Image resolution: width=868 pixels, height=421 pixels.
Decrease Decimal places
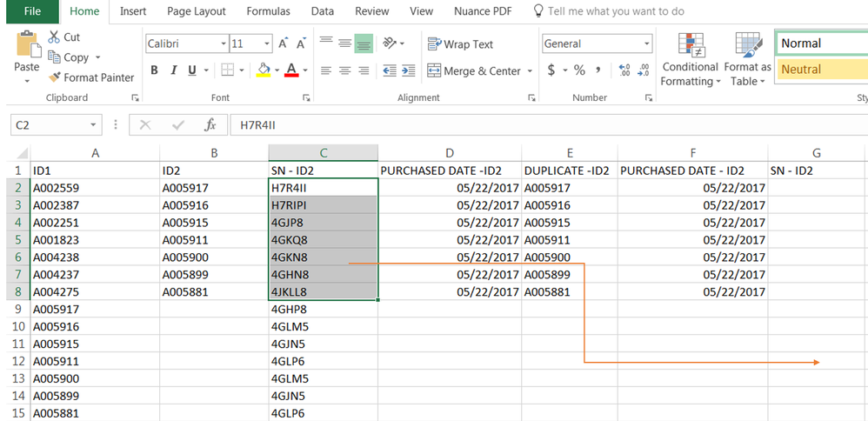tap(644, 70)
